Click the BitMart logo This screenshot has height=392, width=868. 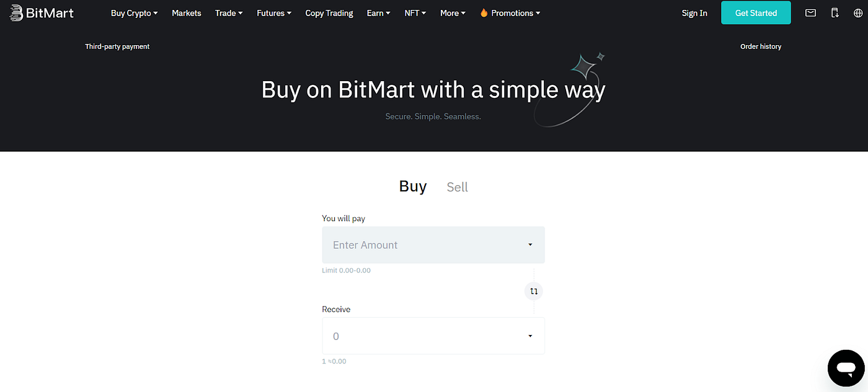click(41, 12)
